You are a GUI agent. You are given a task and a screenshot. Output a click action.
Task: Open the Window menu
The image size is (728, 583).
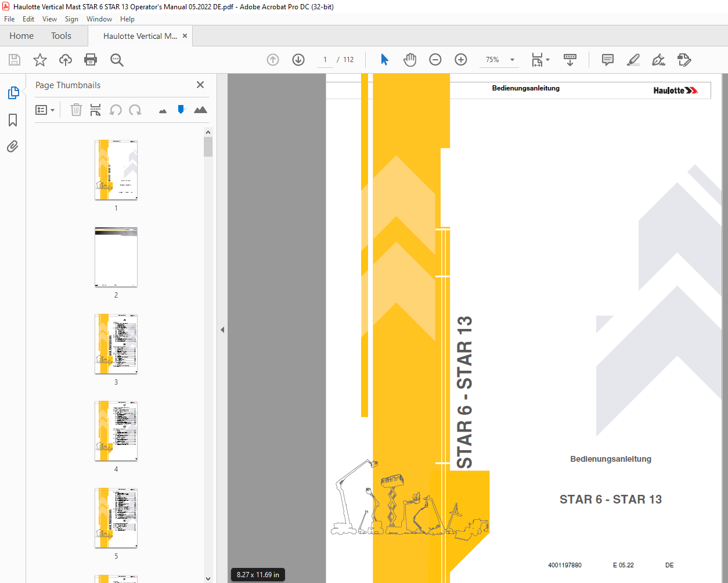(x=99, y=19)
